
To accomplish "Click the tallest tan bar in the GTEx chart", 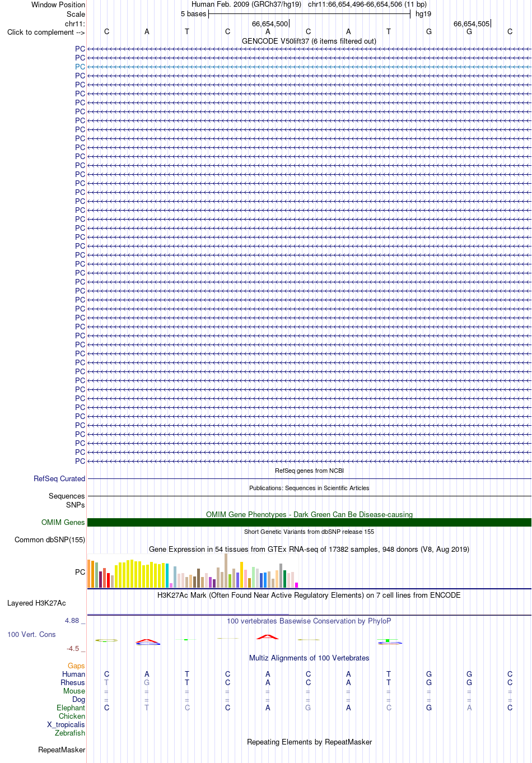I will point(226,570).
